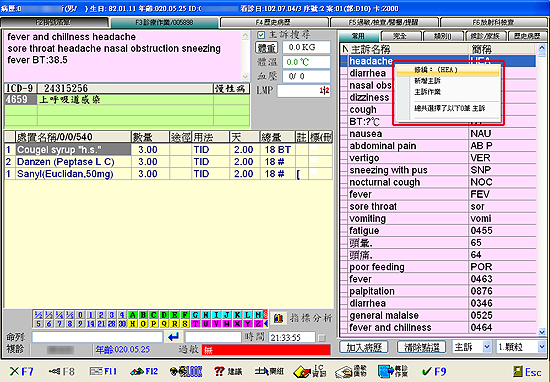Click scroll-down arrow of complaint list

[542, 331]
